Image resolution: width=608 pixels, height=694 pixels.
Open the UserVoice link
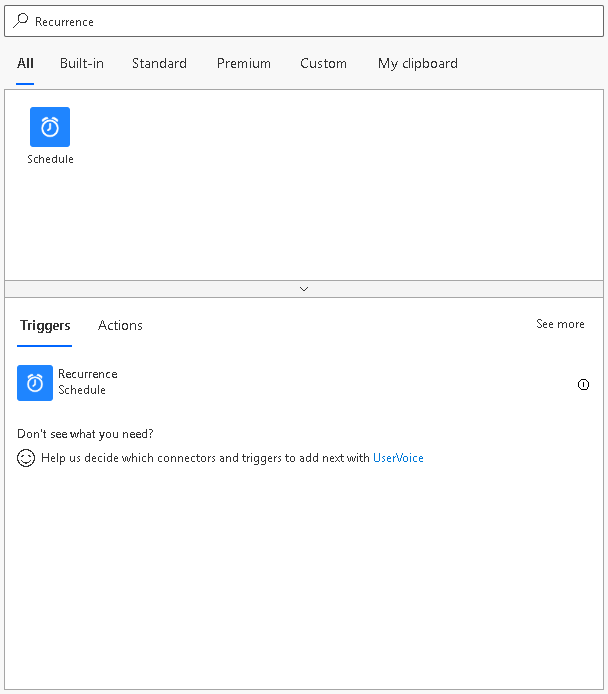click(398, 458)
